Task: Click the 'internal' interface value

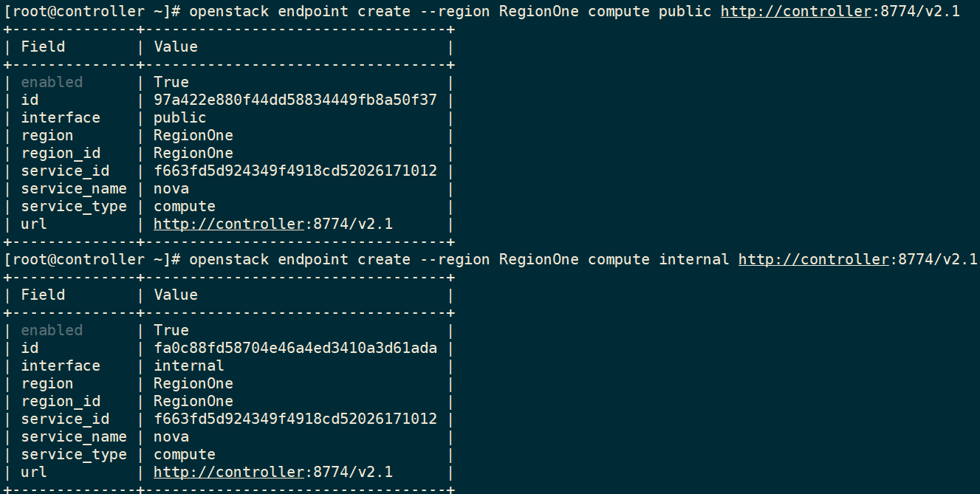Action: click(x=189, y=366)
